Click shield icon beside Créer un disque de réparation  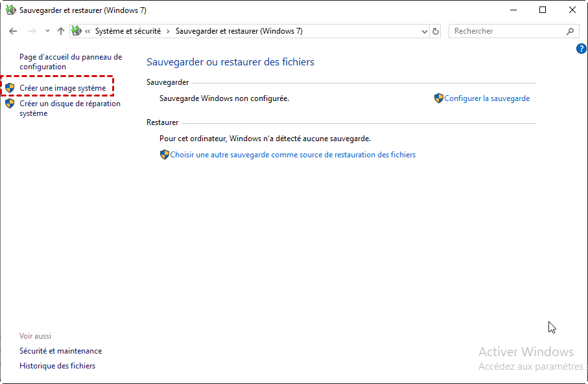10,104
